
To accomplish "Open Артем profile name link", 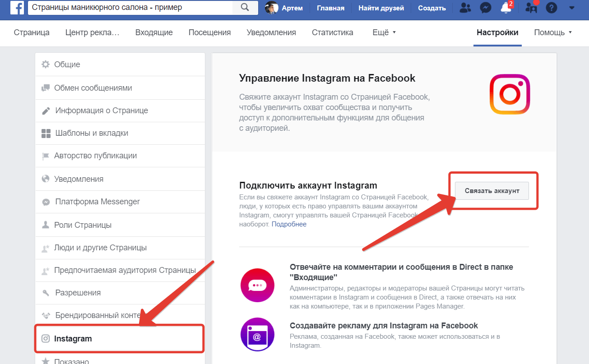I will coord(293,8).
